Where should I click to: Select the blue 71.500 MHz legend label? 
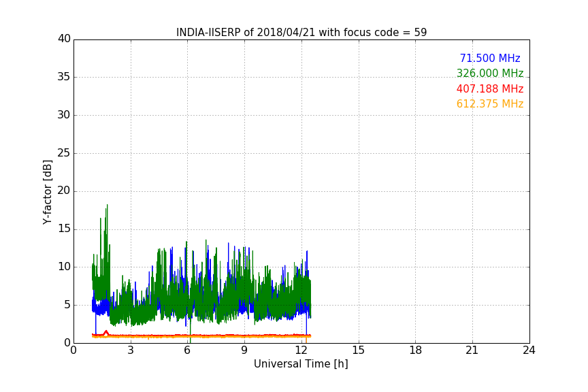tap(490, 58)
